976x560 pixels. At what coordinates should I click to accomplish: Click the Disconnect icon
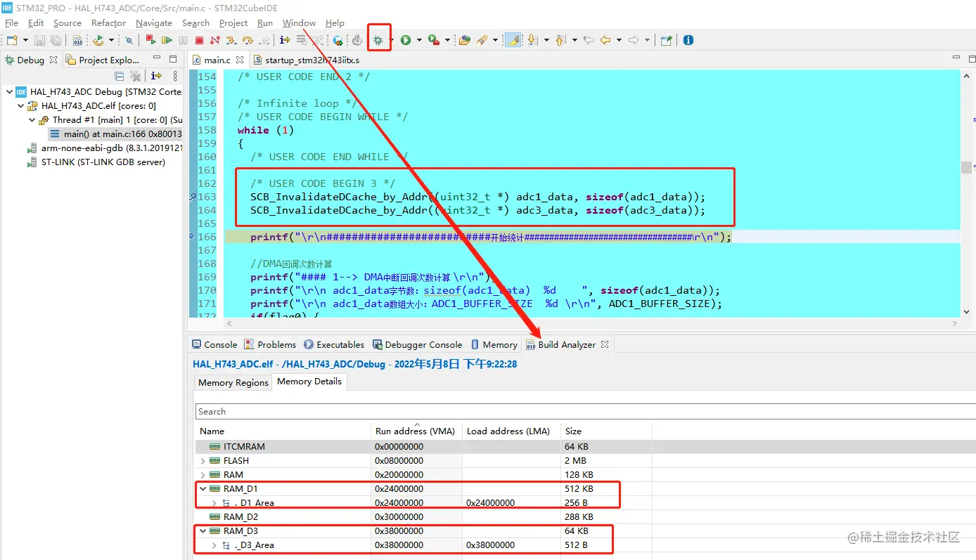214,40
